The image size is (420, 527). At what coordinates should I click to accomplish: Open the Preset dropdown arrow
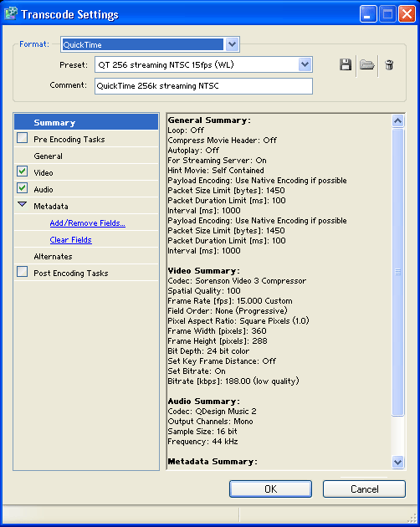point(305,64)
